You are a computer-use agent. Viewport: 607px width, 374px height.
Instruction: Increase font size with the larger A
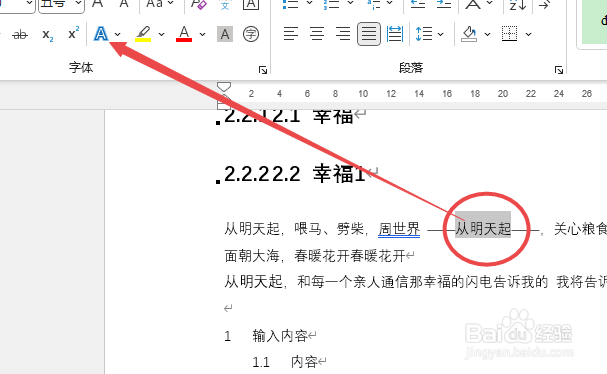point(98,3)
